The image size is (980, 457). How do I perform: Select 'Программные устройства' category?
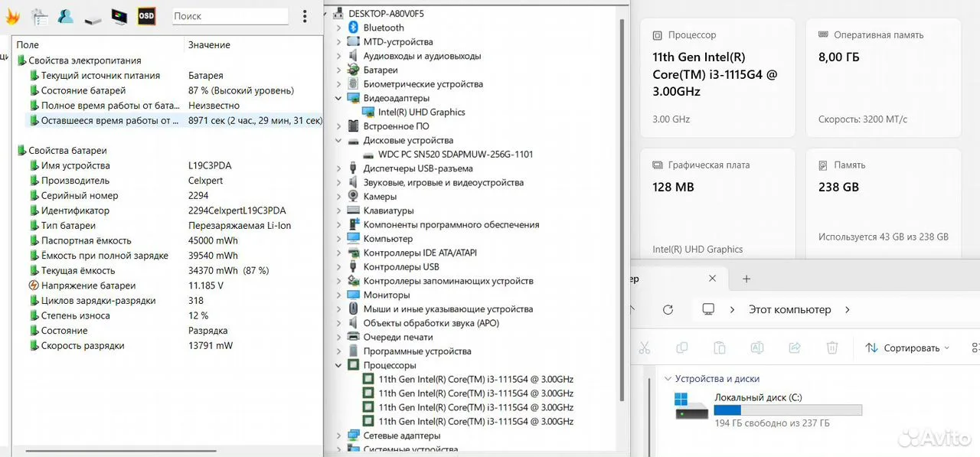pos(417,351)
